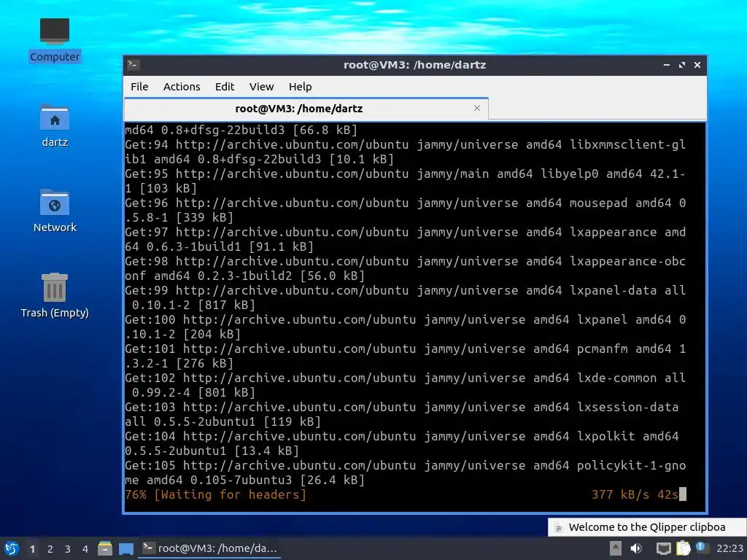
Task: Click the Get:101 pcmanfm line in terminal
Action: [406, 356]
